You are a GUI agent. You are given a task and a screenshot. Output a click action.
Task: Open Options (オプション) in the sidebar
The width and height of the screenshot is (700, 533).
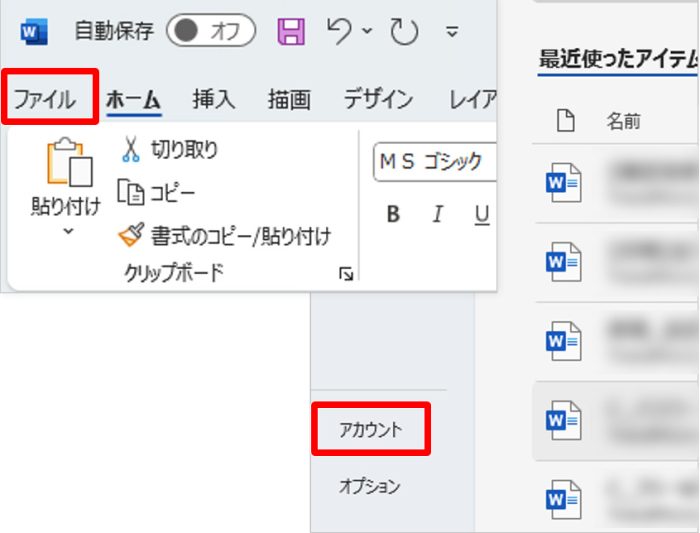(x=370, y=486)
